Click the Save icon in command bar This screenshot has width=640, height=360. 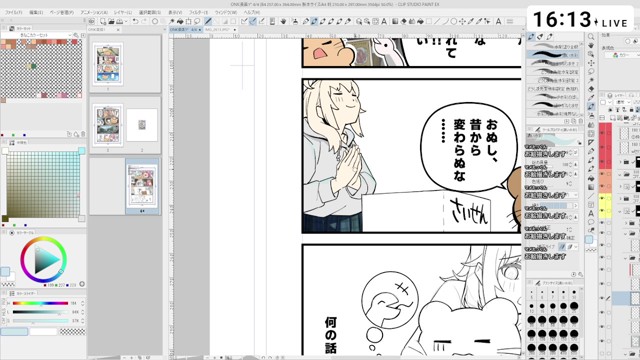click(x=120, y=21)
